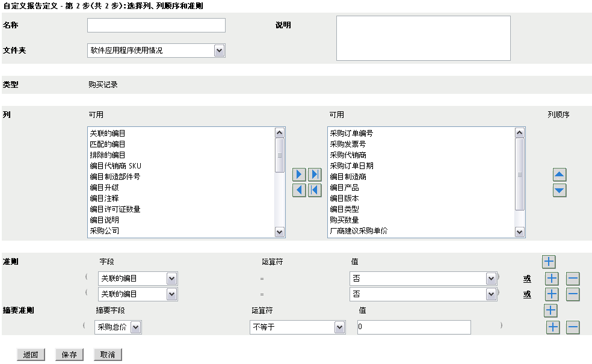This screenshot has width=592, height=364.
Task: Add summary criterion with plus beside 摘要准则 header
Action: [x=550, y=310]
